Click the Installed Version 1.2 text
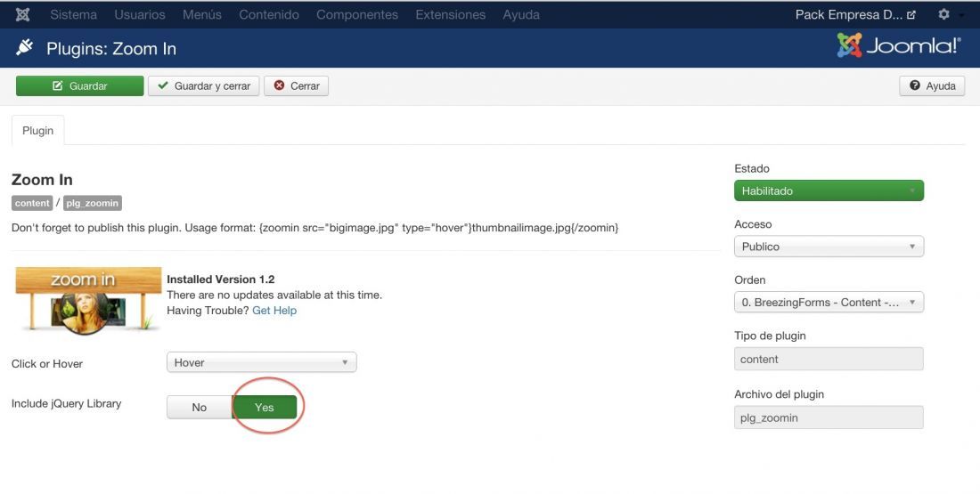 point(221,279)
